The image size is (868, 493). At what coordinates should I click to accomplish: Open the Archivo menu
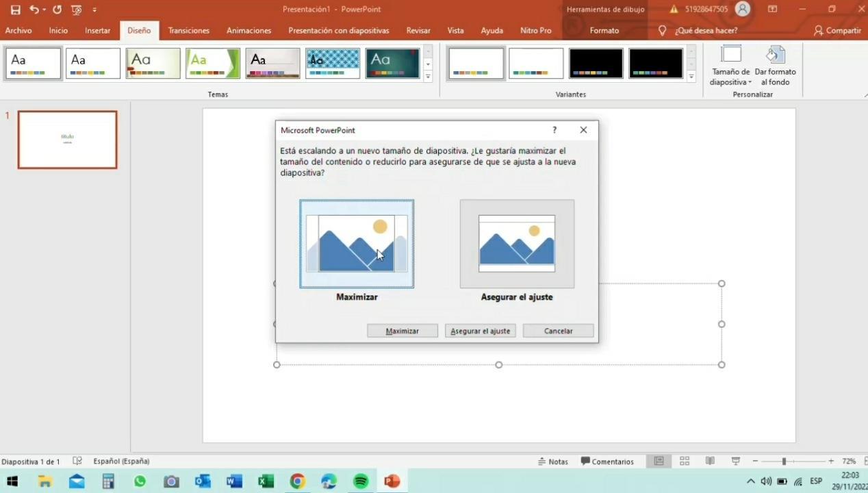[18, 31]
